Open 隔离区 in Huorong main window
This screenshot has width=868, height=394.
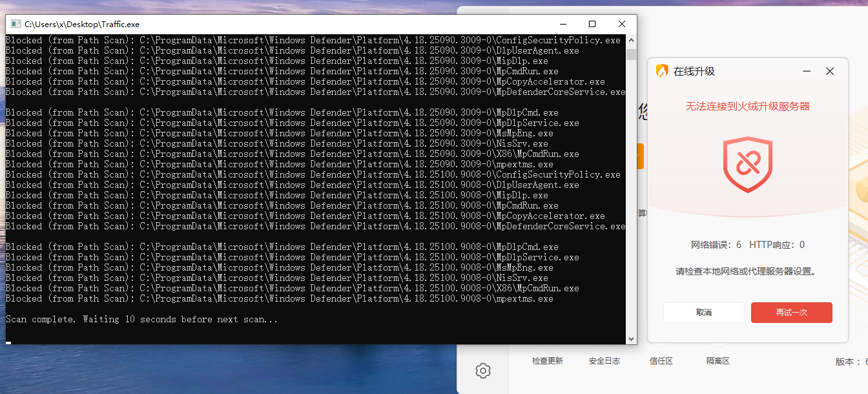tap(718, 361)
